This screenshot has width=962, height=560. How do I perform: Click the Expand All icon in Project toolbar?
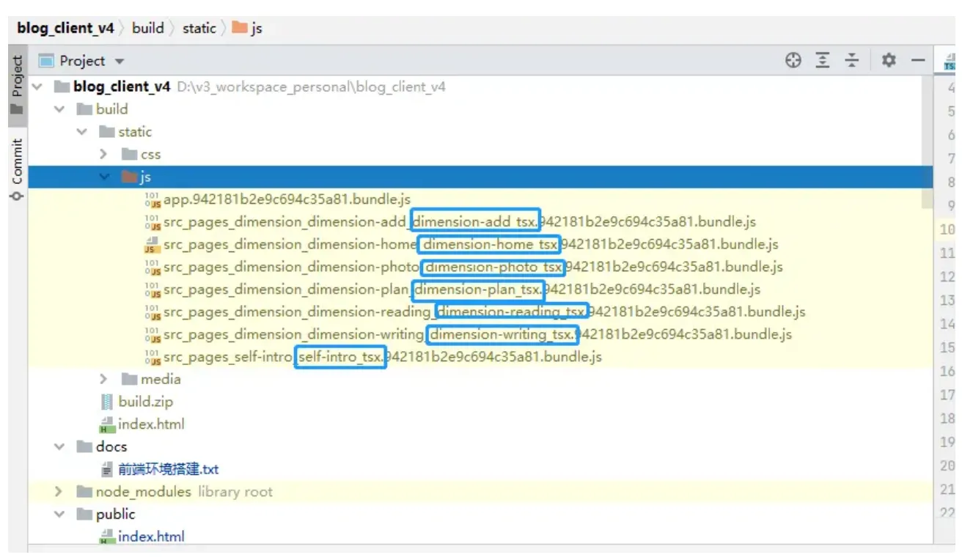point(823,61)
